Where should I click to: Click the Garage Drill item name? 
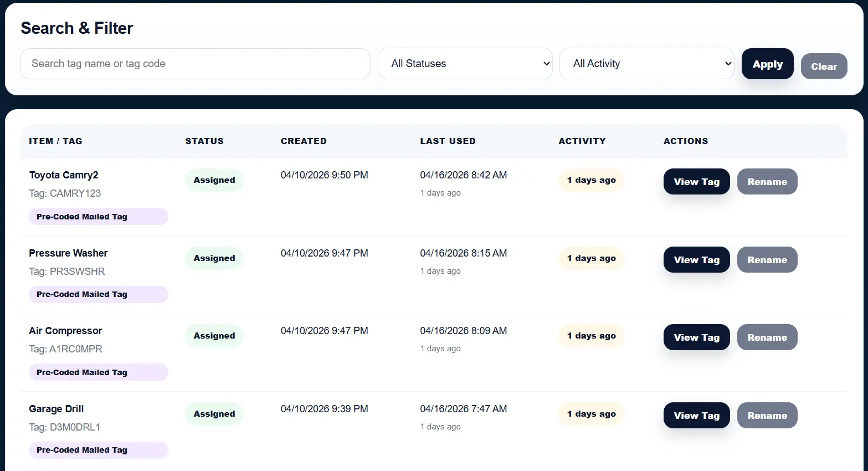click(56, 408)
